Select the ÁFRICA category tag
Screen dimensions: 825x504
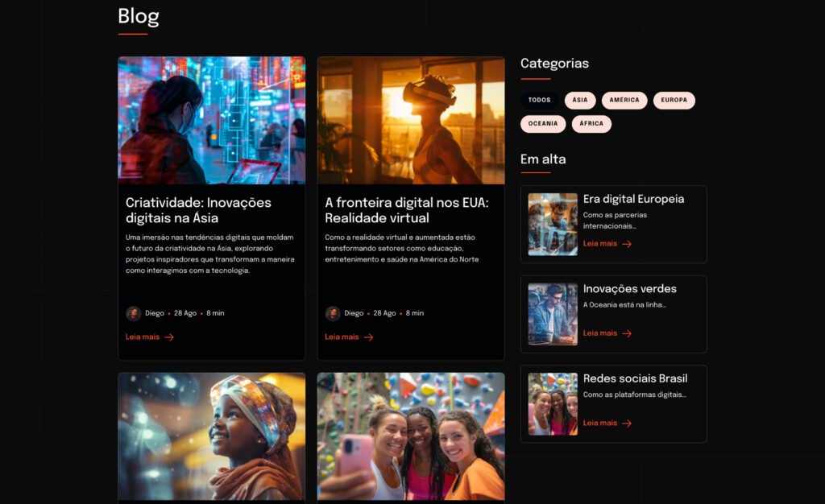pyautogui.click(x=591, y=123)
